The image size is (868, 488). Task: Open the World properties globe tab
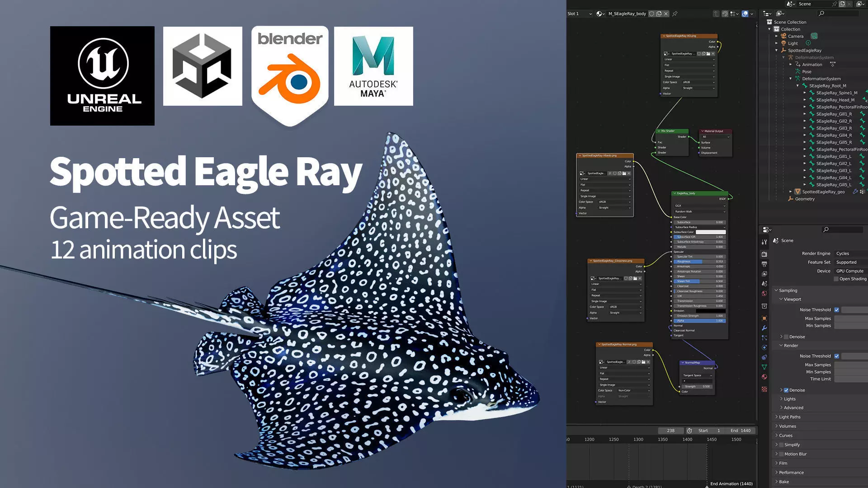pos(764,294)
